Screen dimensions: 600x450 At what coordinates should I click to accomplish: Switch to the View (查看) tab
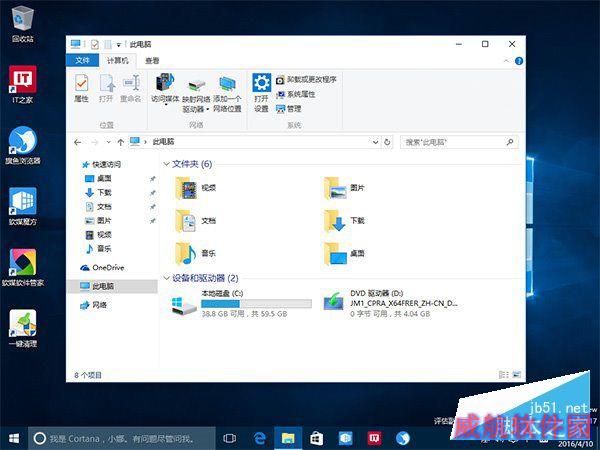pyautogui.click(x=152, y=60)
